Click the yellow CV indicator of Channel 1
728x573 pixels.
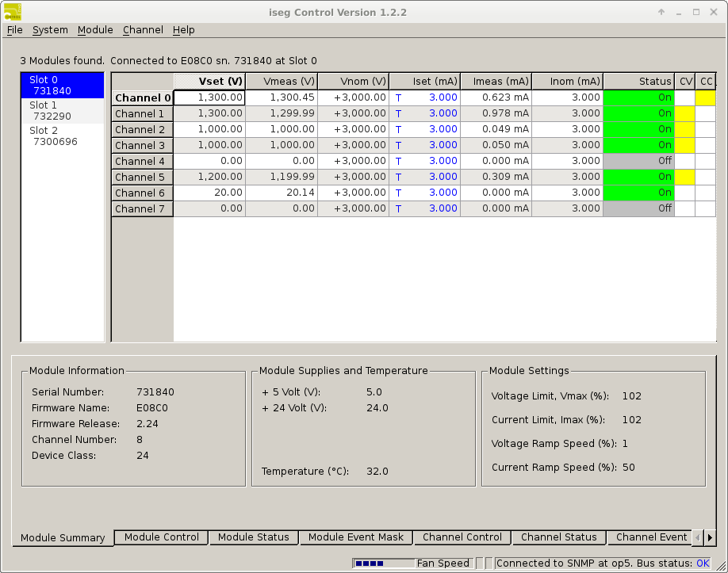[x=685, y=113]
